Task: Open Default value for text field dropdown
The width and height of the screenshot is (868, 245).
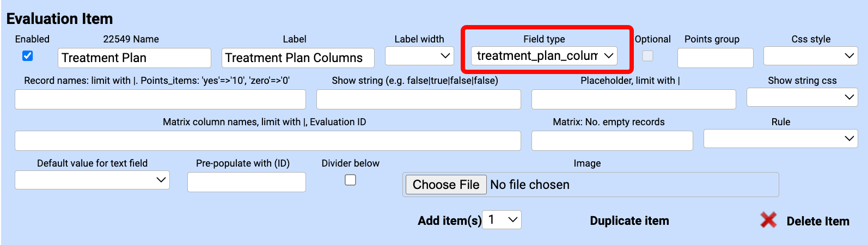Action: pyautogui.click(x=92, y=180)
